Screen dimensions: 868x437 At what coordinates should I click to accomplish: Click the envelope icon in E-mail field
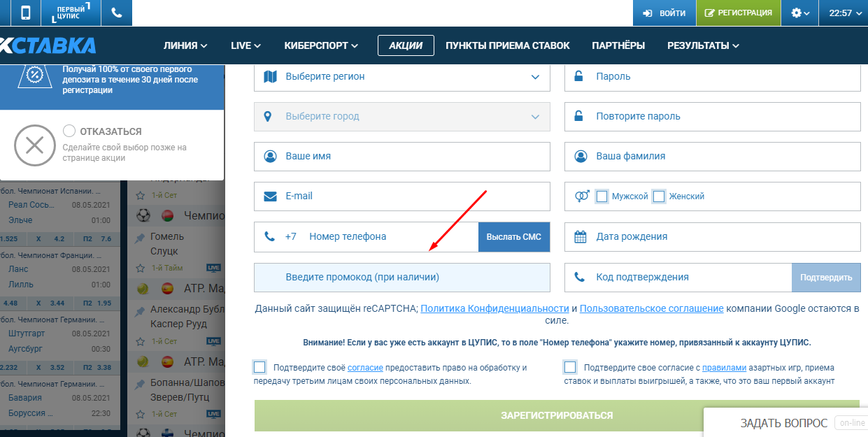270,196
